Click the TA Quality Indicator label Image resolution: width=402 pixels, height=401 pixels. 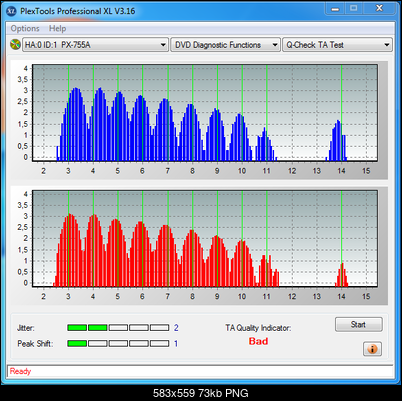point(258,328)
